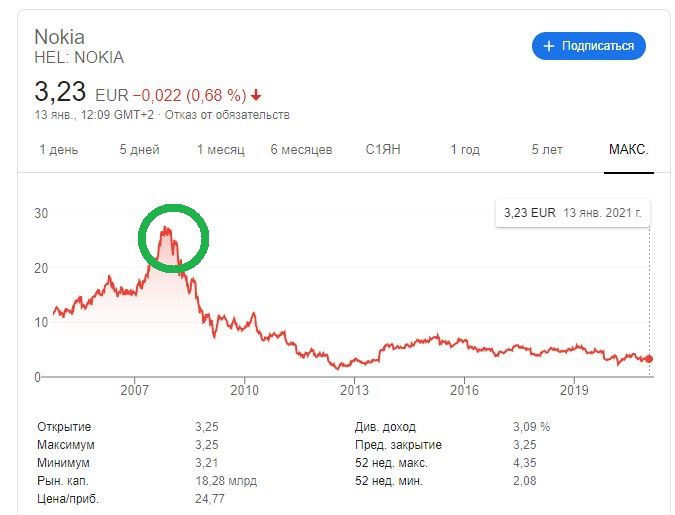The height and width of the screenshot is (515, 675).
Task: Select the 1 день tab
Action: (58, 150)
